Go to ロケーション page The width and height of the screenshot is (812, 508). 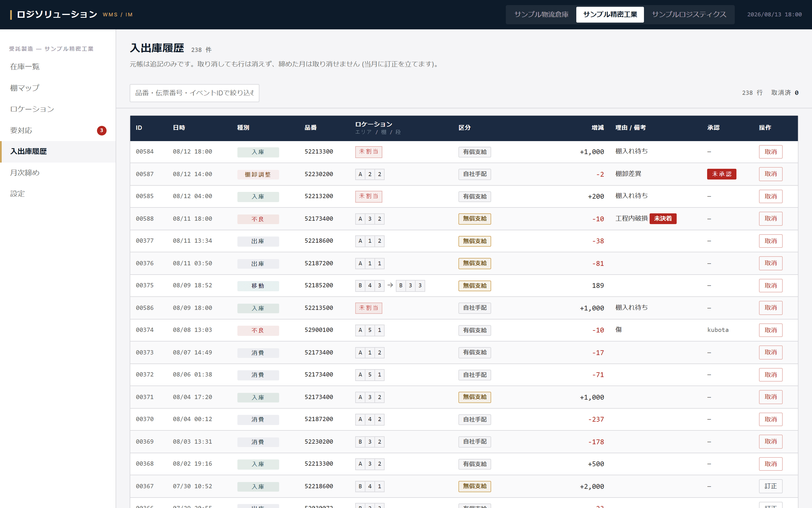58,109
